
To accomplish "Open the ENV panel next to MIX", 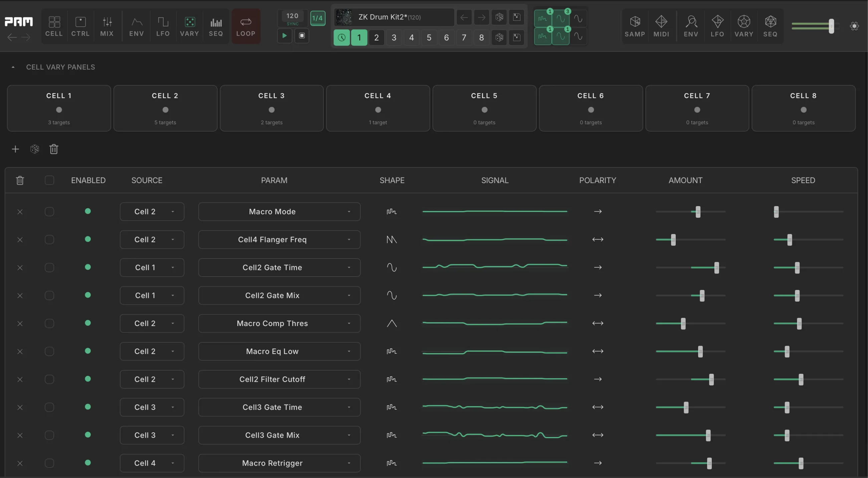I will (137, 26).
